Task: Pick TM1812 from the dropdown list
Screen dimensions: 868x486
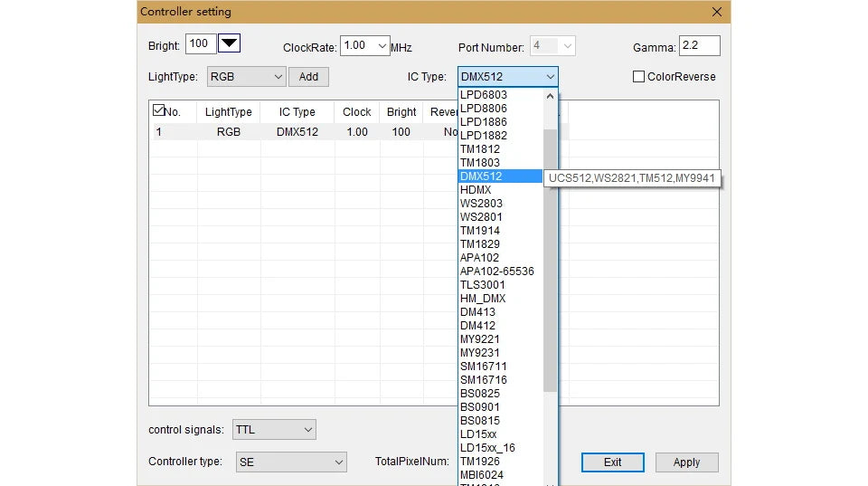Action: coord(480,149)
